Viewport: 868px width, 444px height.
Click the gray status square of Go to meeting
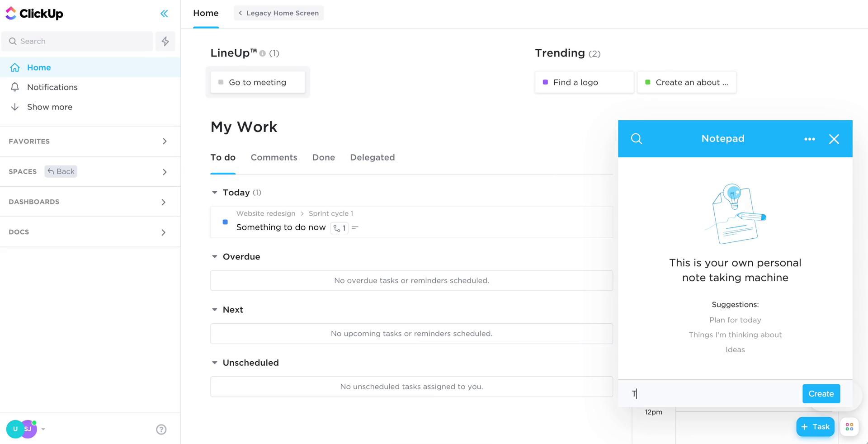click(x=221, y=82)
